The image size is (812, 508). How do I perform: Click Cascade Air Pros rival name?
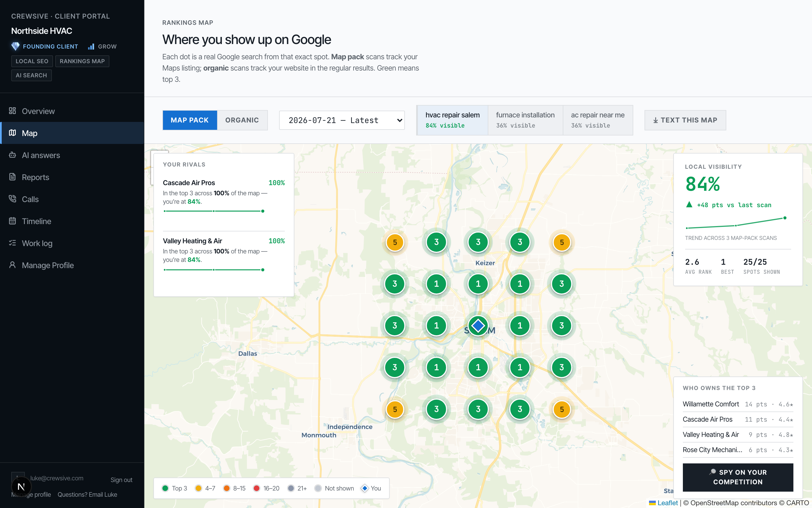pos(189,183)
